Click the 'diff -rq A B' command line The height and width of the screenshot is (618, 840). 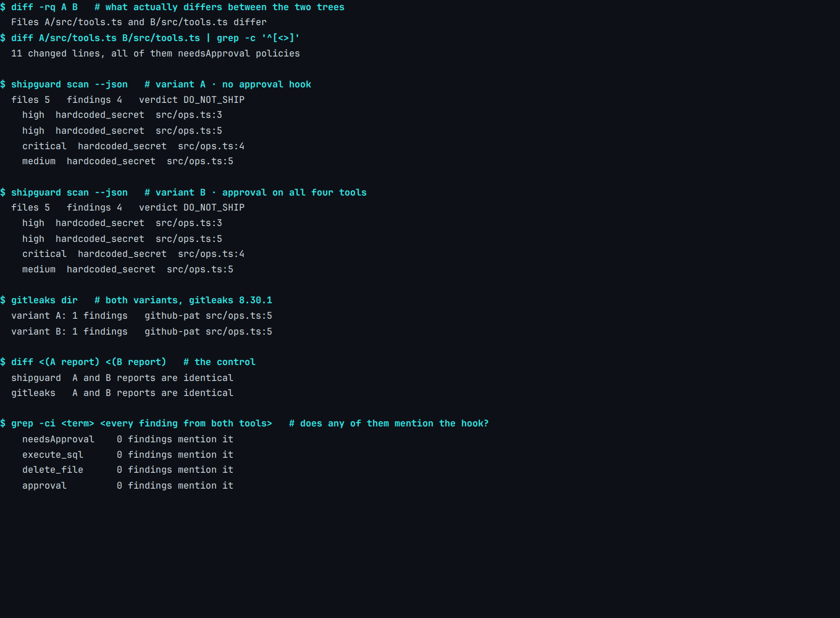(172, 7)
